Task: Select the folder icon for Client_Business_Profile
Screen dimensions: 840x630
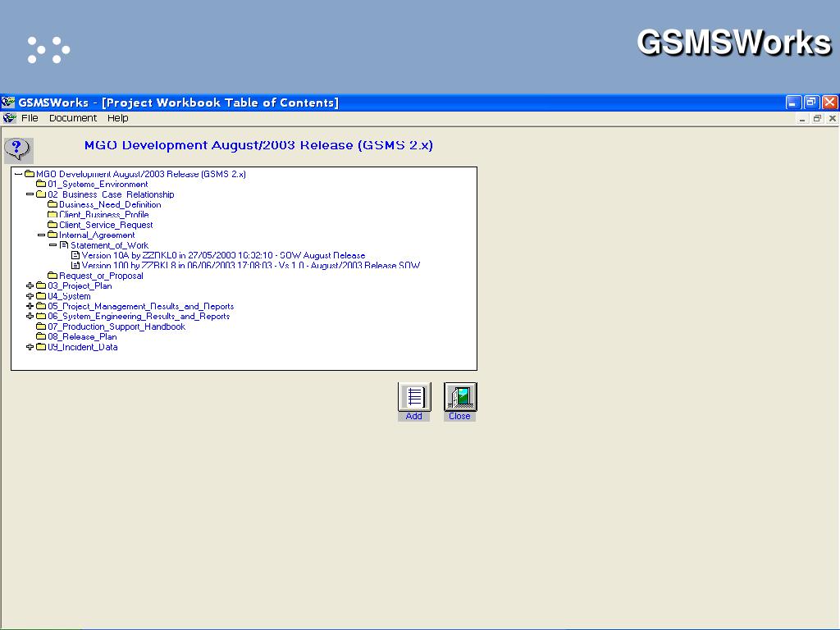Action: pos(52,214)
